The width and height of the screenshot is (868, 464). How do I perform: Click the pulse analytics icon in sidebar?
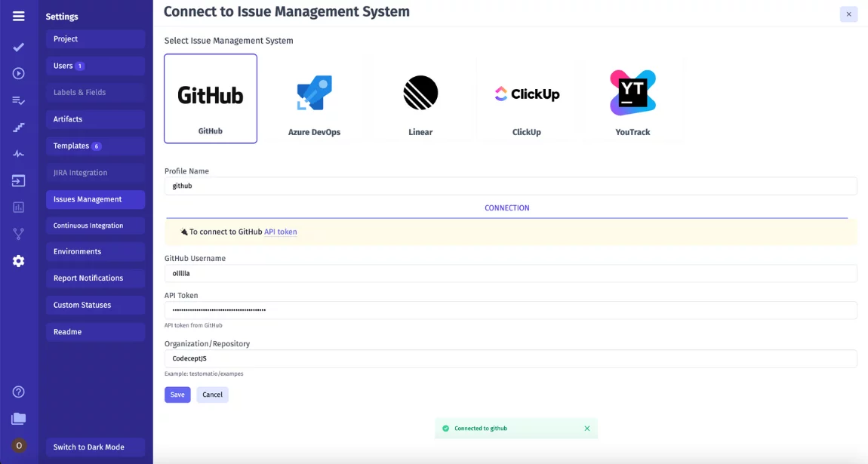[x=19, y=153]
